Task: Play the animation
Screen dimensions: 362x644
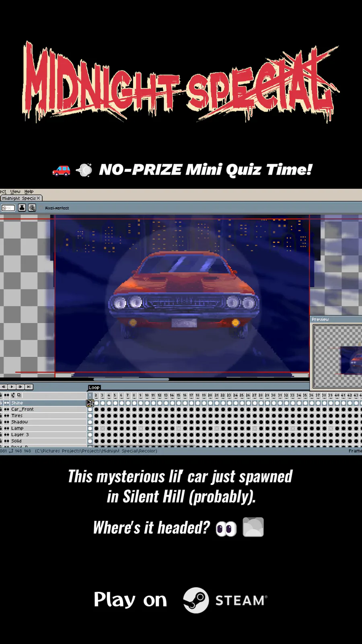Action: [x=12, y=387]
